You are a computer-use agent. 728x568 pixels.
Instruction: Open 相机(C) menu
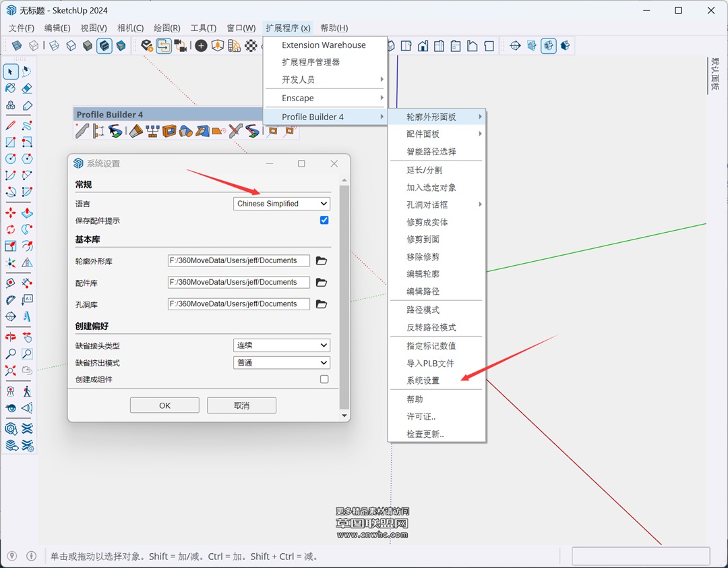[130, 28]
